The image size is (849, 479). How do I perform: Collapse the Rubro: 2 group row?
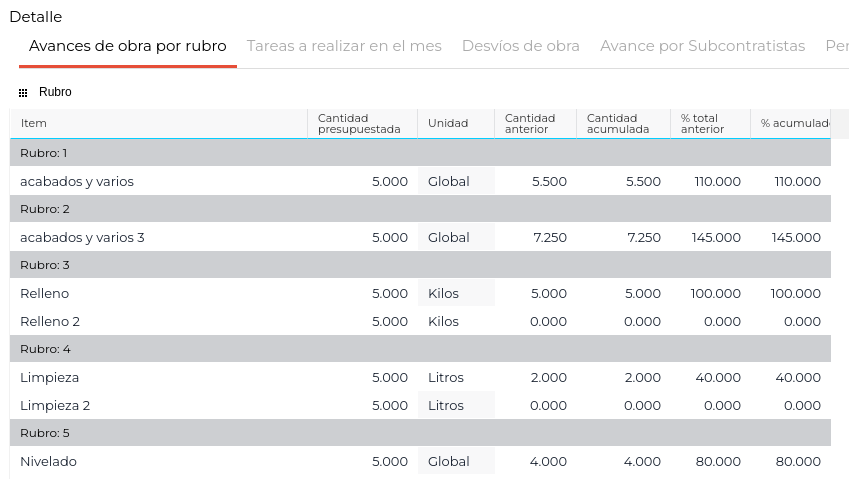[44, 209]
